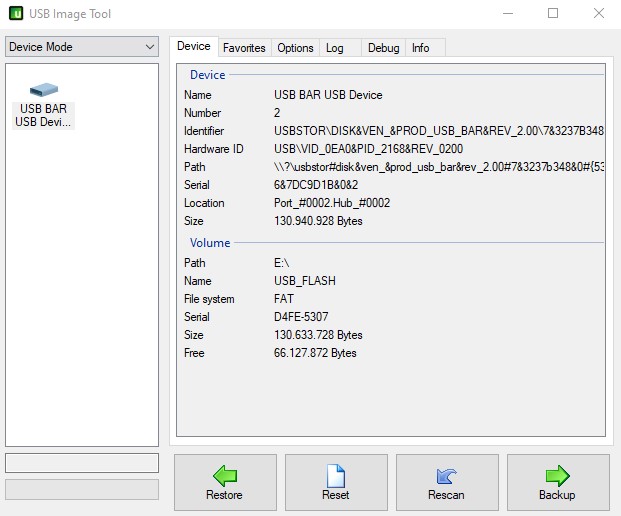Open the Debug tab
Image resolution: width=621 pixels, height=516 pixels.
(x=383, y=48)
